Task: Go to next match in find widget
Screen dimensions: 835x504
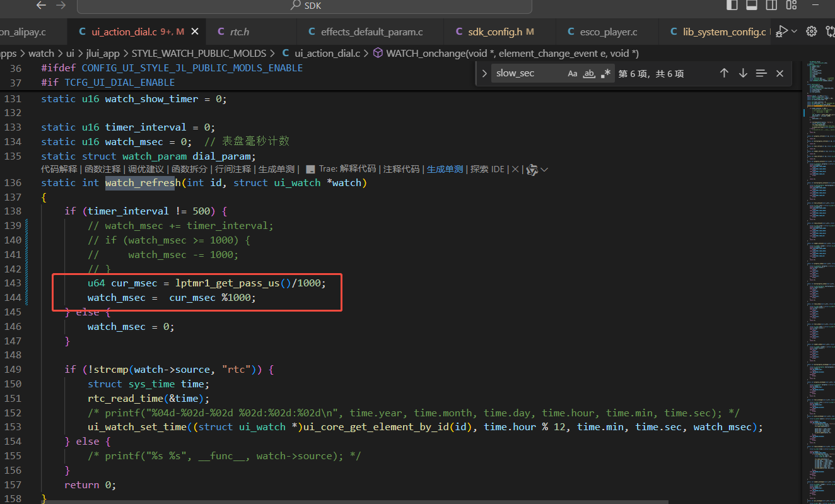Action: (743, 73)
